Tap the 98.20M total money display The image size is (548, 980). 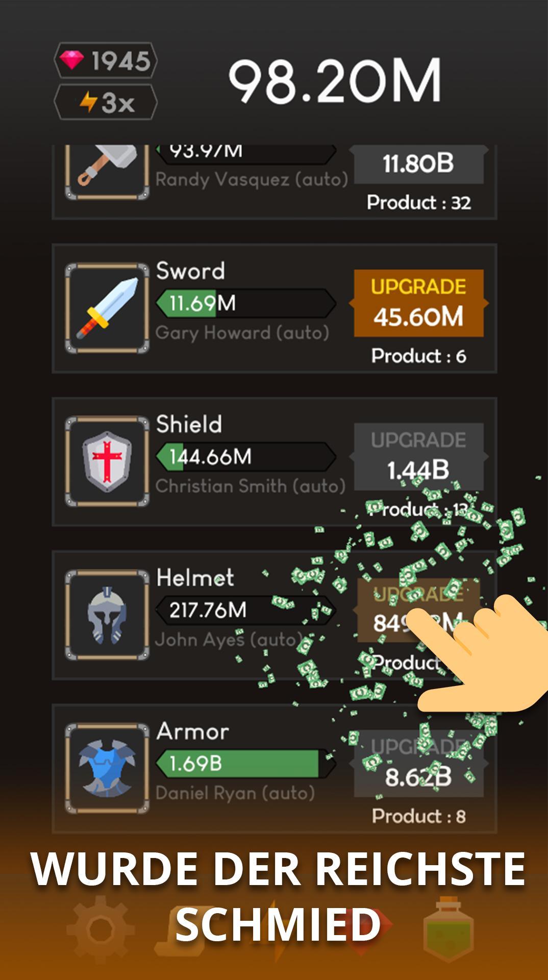pyautogui.click(x=335, y=81)
